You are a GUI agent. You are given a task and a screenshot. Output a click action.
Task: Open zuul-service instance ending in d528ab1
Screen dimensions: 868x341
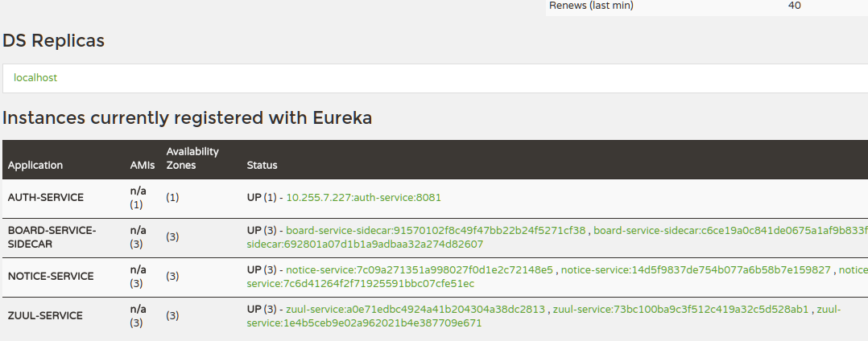tap(680, 309)
